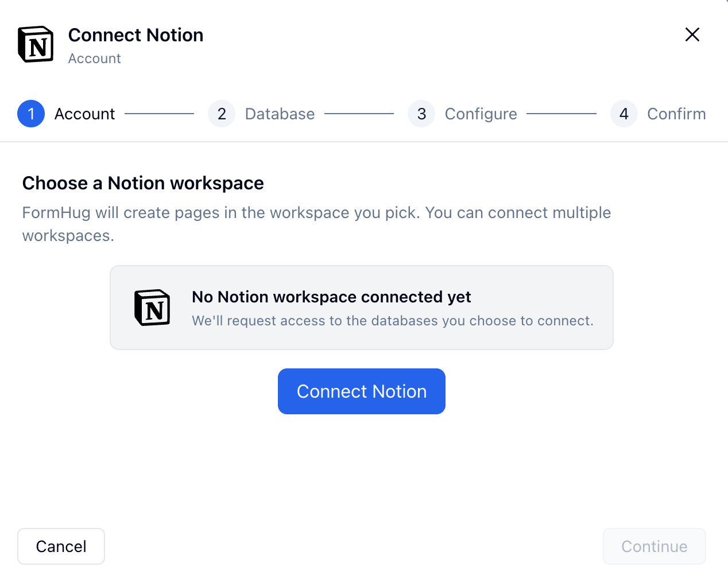Go to step 3 Configure
Image resolution: width=728 pixels, height=583 pixels.
(x=462, y=114)
